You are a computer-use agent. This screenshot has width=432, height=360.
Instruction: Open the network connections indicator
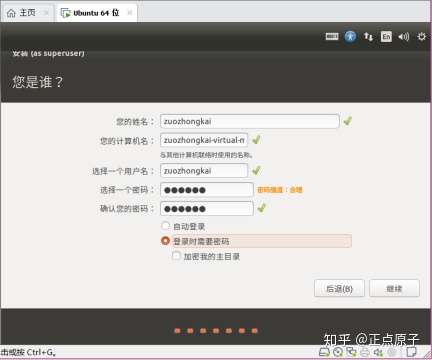(x=368, y=36)
